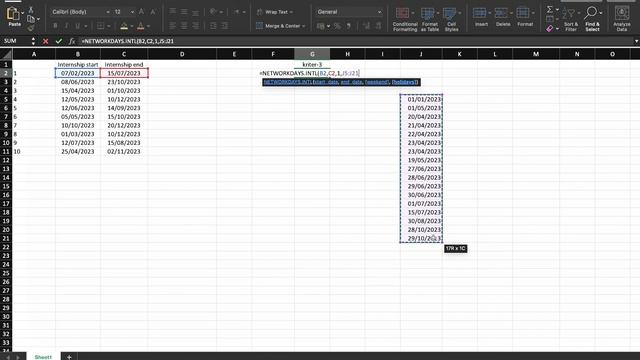Click the Copy icon in clipboard group
The width and height of the screenshot is (640, 360).
pos(31,19)
